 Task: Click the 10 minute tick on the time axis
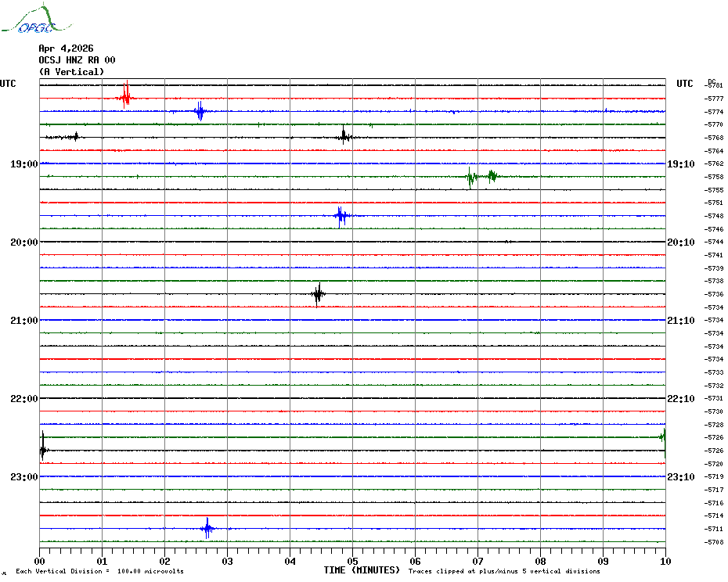coord(665,561)
